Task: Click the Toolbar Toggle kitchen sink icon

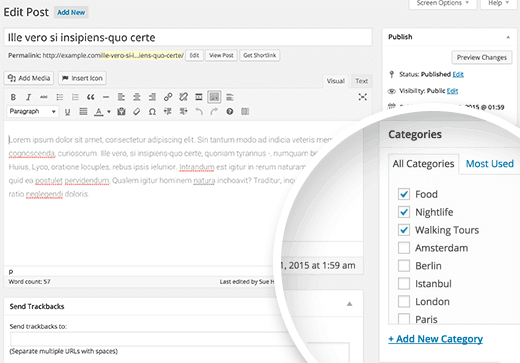Action: pyautogui.click(x=214, y=97)
